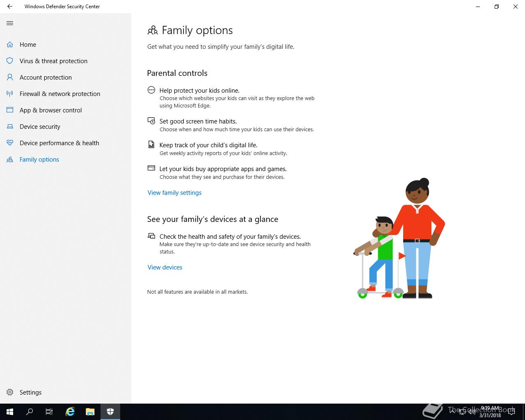Click "Set good screen time habits." text
The image size is (525, 420).
(198, 121)
